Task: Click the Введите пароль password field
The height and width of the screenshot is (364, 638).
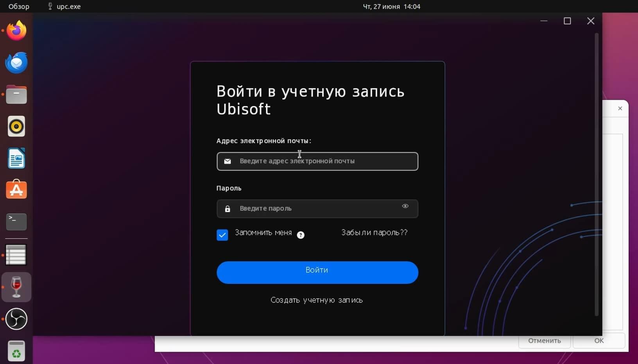Action: click(317, 209)
